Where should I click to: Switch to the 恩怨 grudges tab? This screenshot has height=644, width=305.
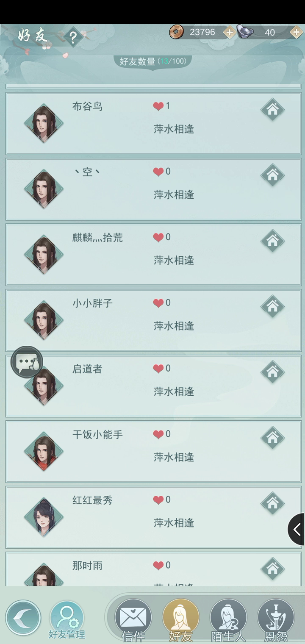point(276,620)
